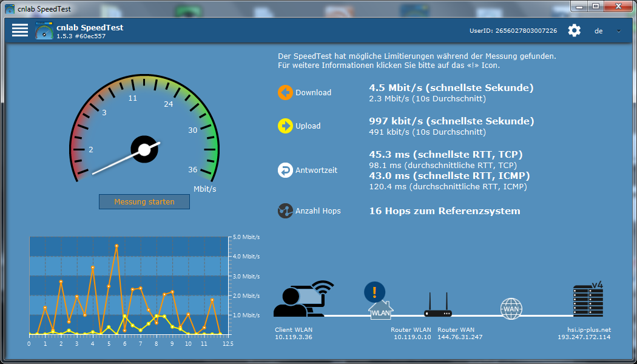Viewport: 637px width, 364px height.
Task: Minimize the cnlab SpeedTest window
Action: click(x=580, y=6)
